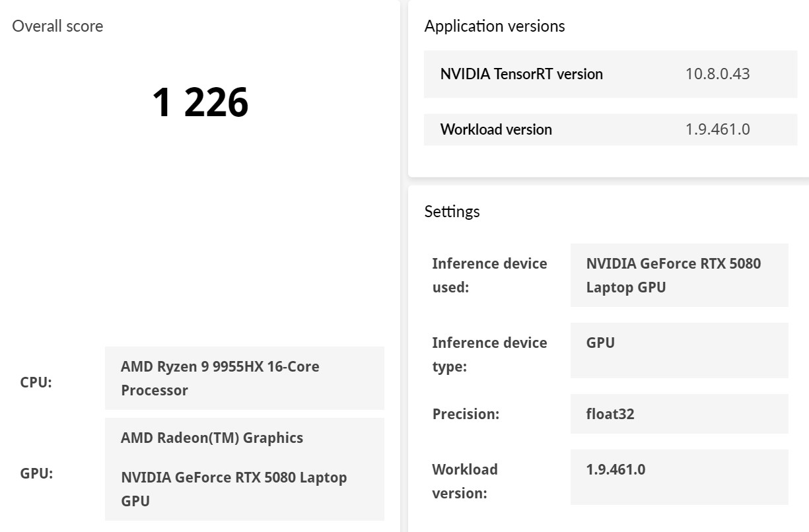This screenshot has height=532, width=809.
Task: Select the AMD Radeon(TM) Graphics entry
Action: (212, 438)
